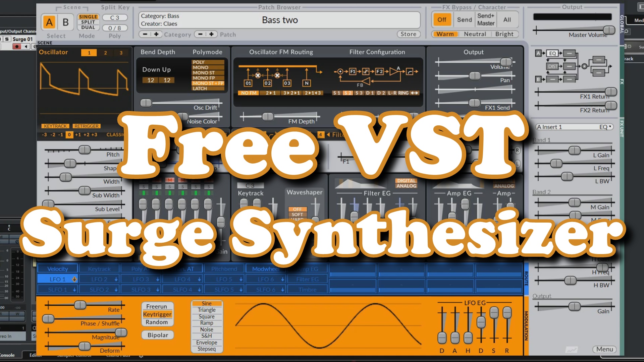
Task: Toggle the oscillator RETRIGGER switch
Action: click(87, 126)
